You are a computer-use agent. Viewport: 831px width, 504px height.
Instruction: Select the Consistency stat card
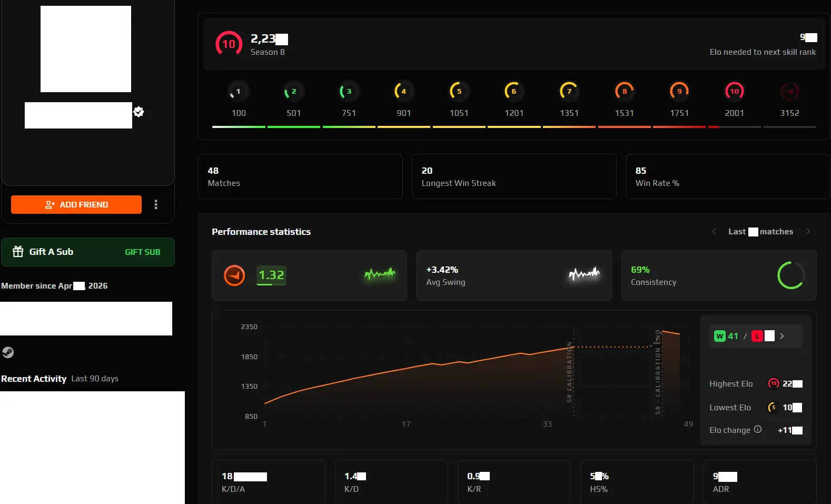click(718, 275)
